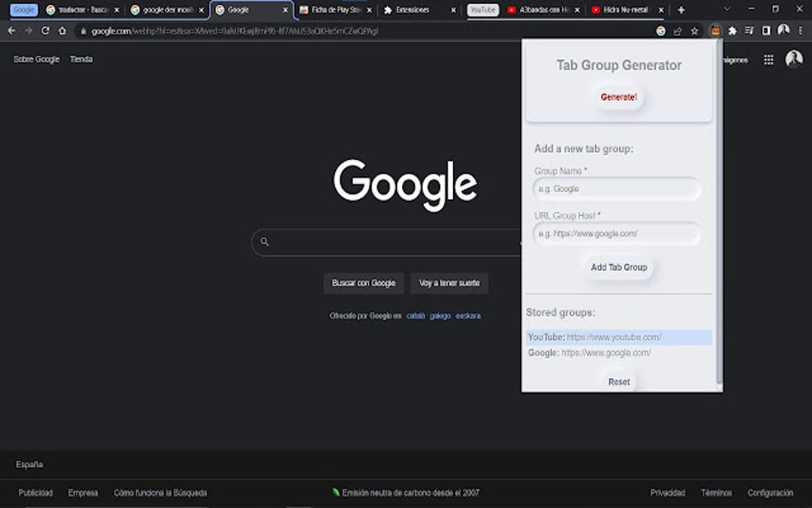This screenshot has width=812, height=508.
Task: Click the Reset button for stored groups
Action: tap(619, 381)
